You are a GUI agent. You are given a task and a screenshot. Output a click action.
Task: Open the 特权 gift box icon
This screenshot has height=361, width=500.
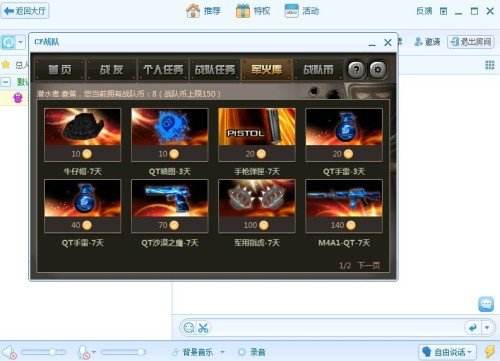243,11
